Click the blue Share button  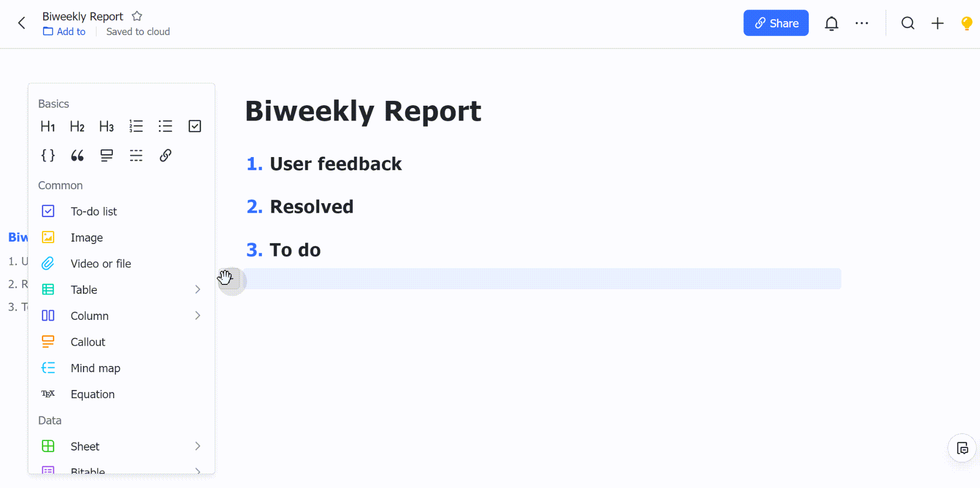click(x=776, y=23)
